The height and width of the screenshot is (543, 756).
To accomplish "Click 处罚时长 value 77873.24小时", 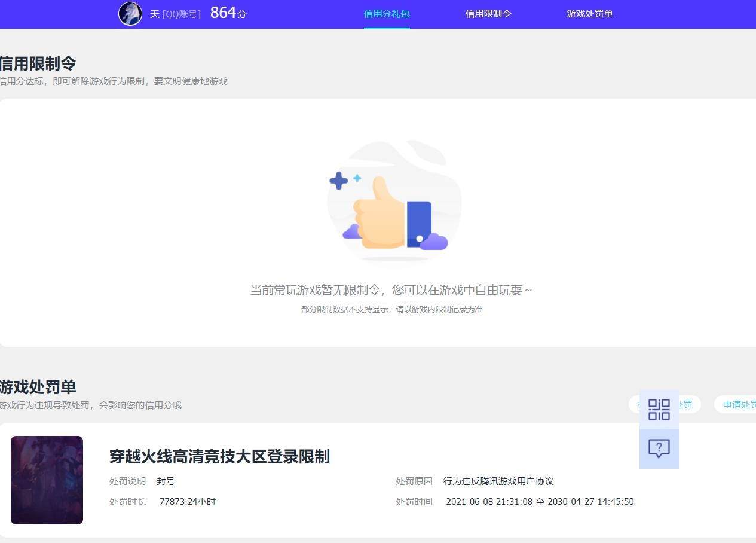I will point(188,502).
